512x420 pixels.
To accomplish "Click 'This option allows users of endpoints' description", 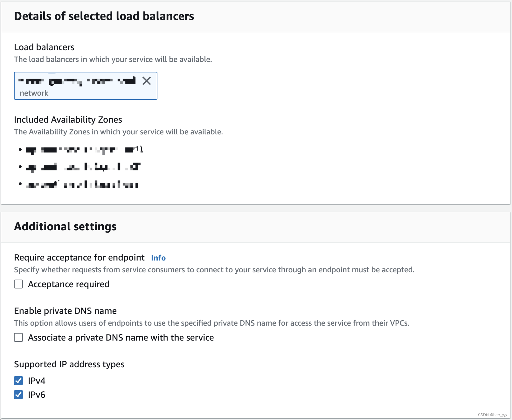I will tap(211, 323).
